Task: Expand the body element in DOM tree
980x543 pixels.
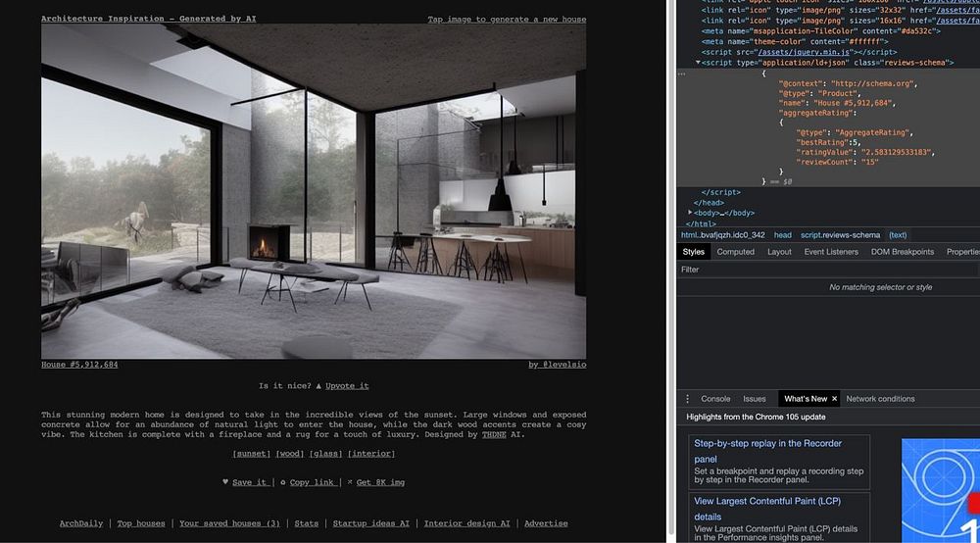Action: coord(690,213)
